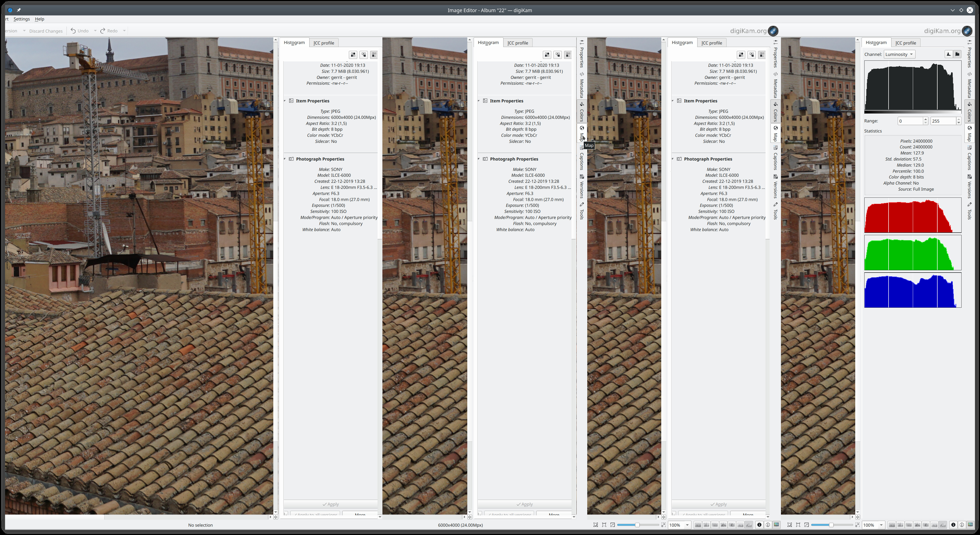This screenshot has height=535, width=980.
Task: Click the Discard Changes button
Action: pyautogui.click(x=46, y=31)
